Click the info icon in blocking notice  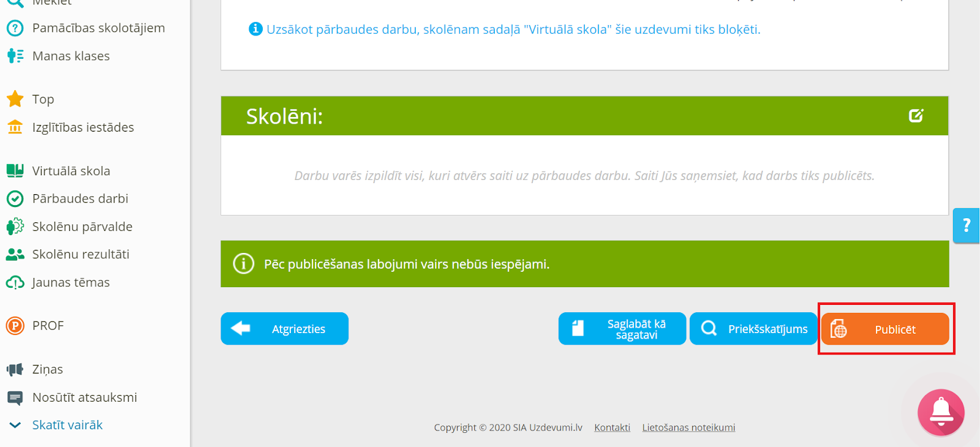pos(255,29)
